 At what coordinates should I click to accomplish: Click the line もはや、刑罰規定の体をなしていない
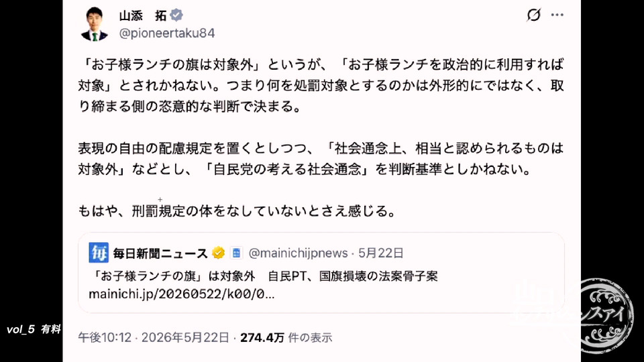click(237, 211)
